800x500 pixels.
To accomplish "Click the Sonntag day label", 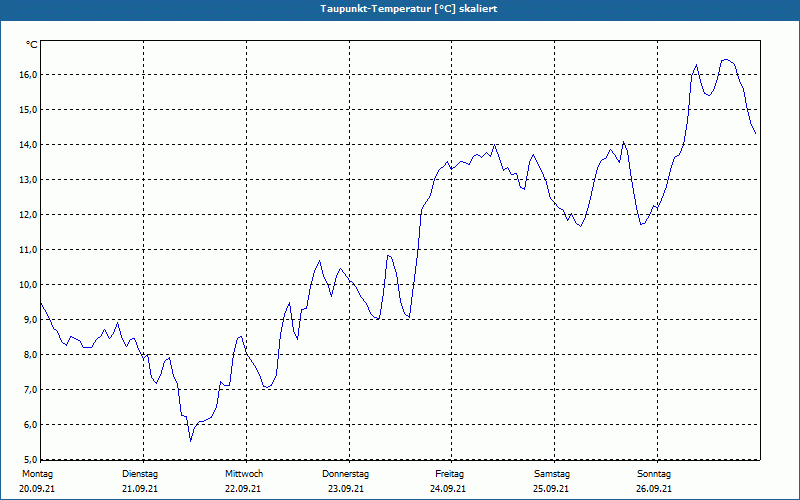I will 654,474.
